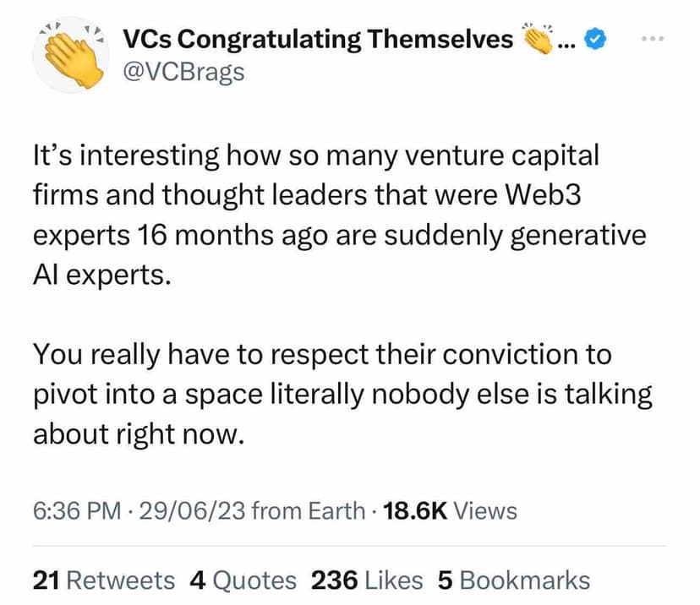Click the 'AI experts.' line of text
The height and width of the screenshot is (605, 700).
click(101, 275)
